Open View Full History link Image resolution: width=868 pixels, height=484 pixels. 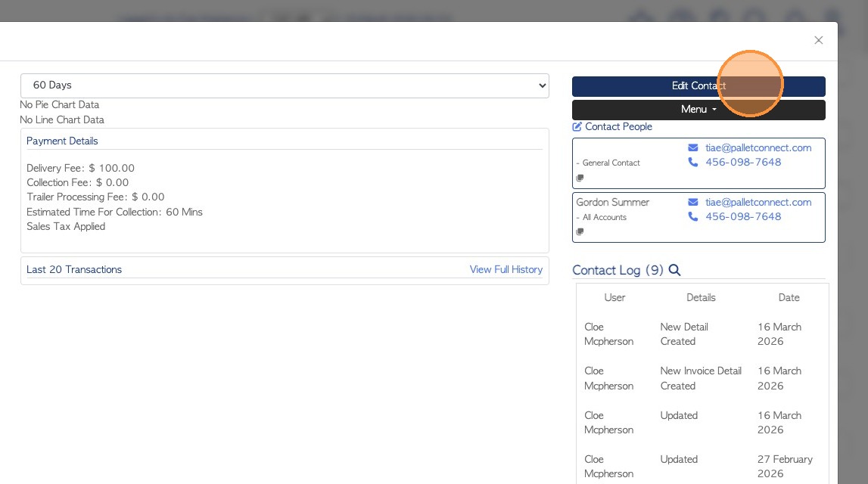tap(506, 269)
